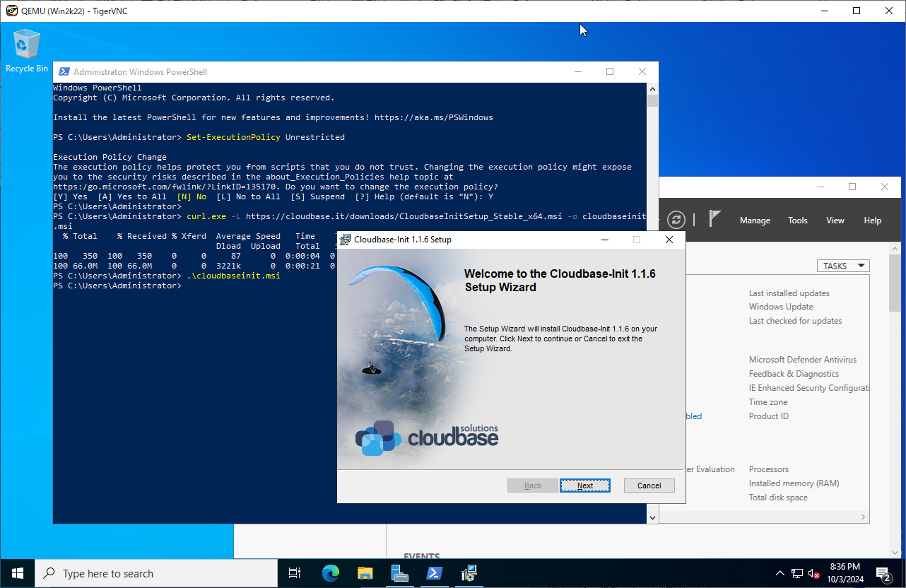Click Time zone property in Server Manager
The height and width of the screenshot is (588, 906).
(x=768, y=402)
